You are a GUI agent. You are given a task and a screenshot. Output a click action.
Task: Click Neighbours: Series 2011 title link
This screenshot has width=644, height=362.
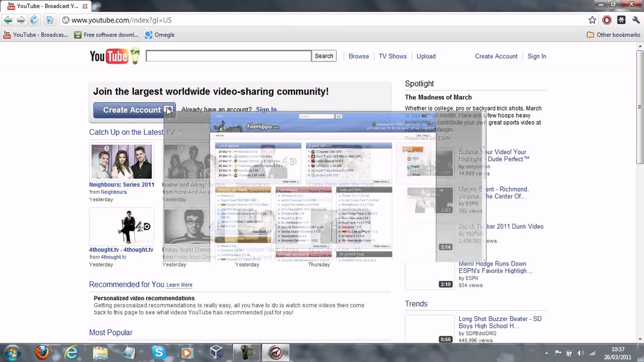point(122,185)
